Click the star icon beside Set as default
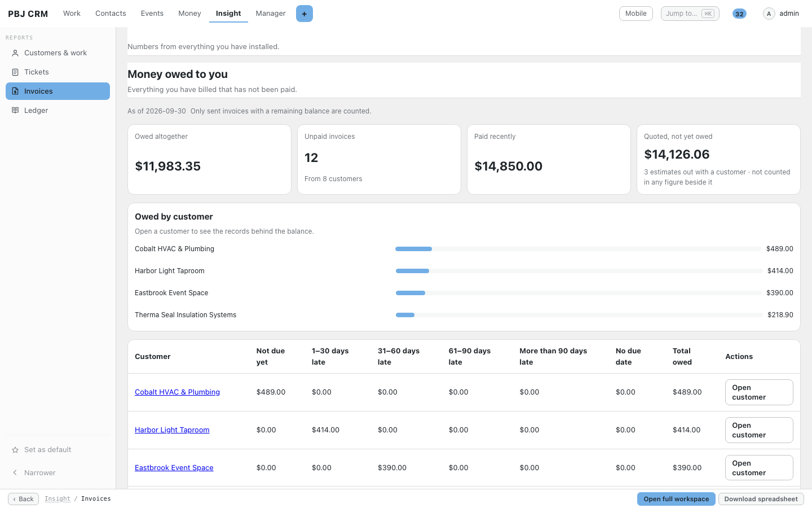 pyautogui.click(x=15, y=450)
